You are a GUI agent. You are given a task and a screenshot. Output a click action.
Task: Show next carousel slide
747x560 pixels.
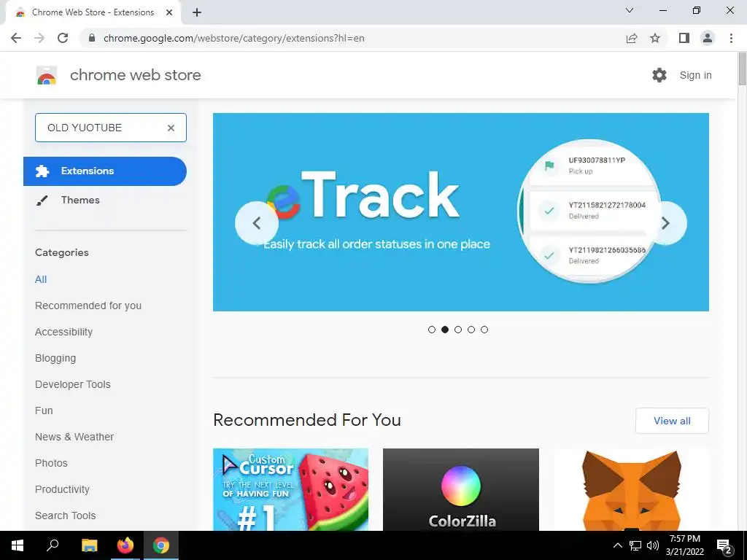pos(665,223)
